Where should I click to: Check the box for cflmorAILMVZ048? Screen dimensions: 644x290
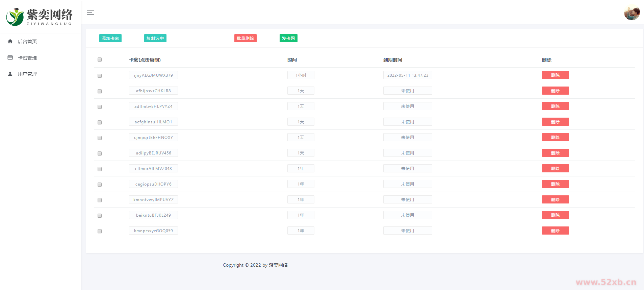coord(100,169)
